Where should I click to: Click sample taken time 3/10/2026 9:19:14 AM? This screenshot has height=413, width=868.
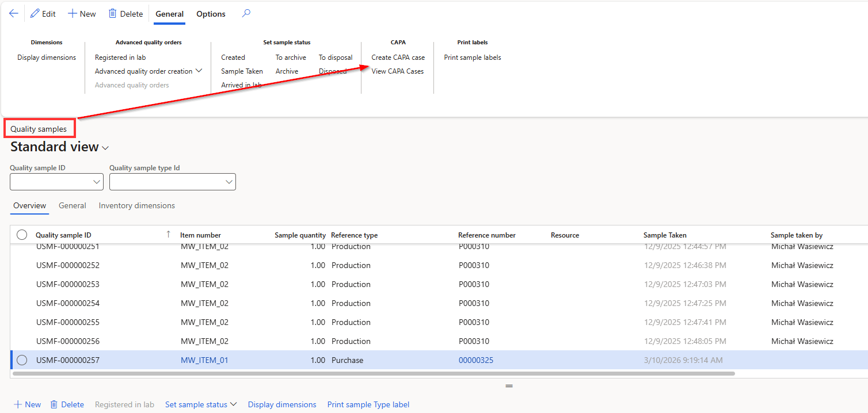coord(683,360)
